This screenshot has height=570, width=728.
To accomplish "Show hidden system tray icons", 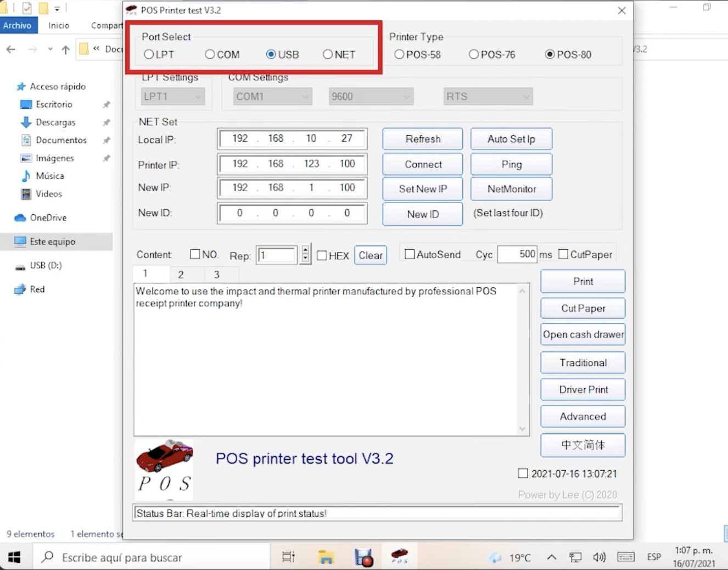I will point(552,557).
